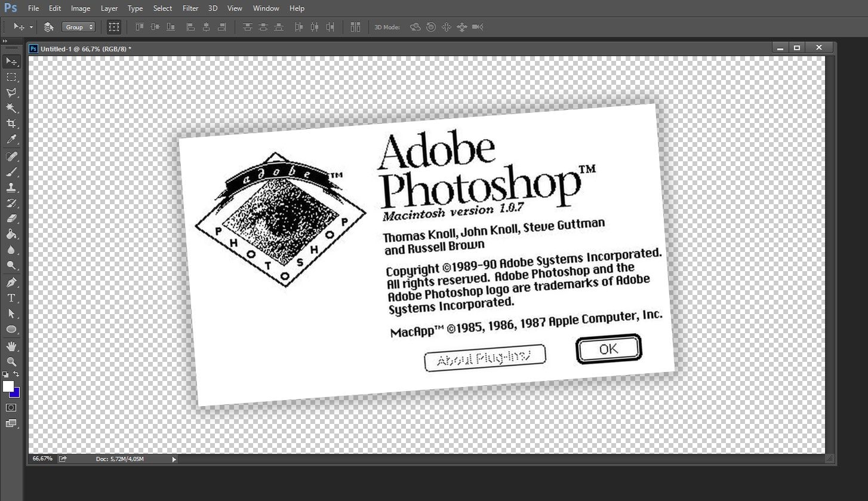Image resolution: width=868 pixels, height=501 pixels.
Task: Choose 3D Rotate mode
Action: [415, 27]
